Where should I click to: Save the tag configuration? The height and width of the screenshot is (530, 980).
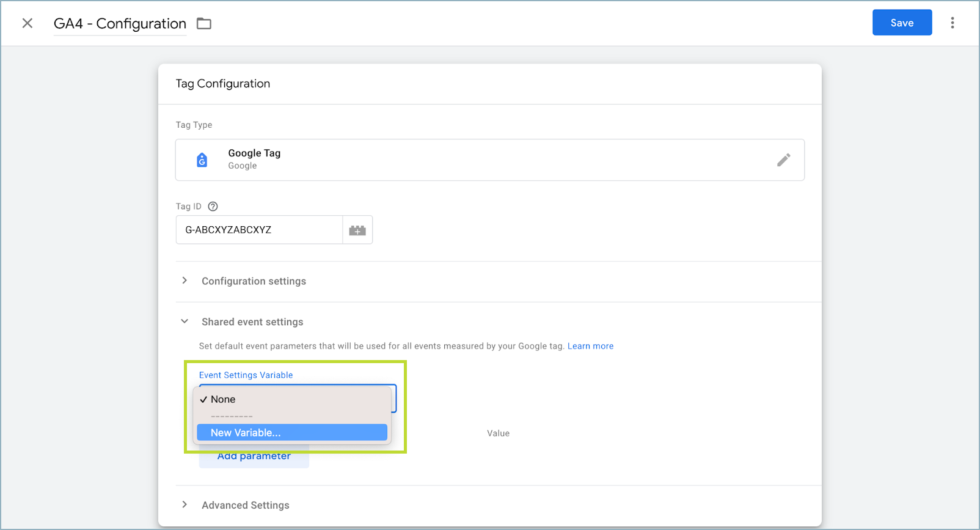pos(902,23)
